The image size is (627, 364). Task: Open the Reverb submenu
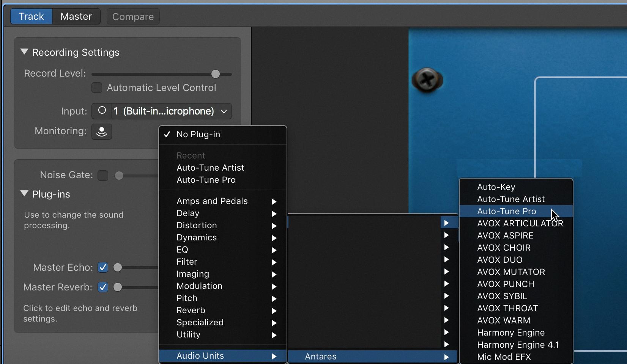tap(223, 310)
